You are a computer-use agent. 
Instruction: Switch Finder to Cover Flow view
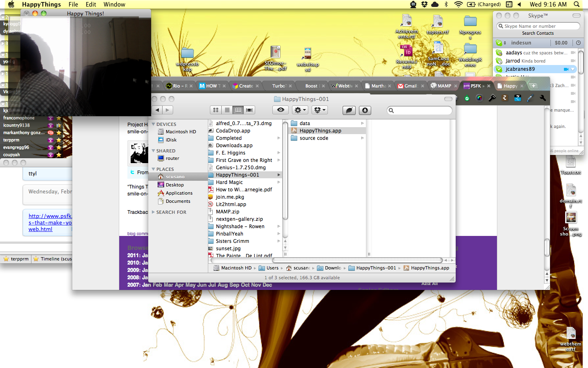coord(249,110)
